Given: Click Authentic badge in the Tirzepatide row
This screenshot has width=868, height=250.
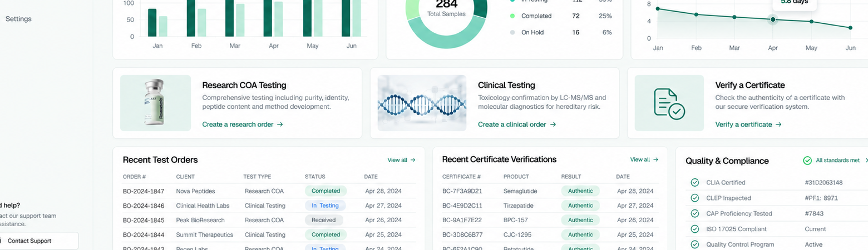Looking at the screenshot, I should (580, 206).
